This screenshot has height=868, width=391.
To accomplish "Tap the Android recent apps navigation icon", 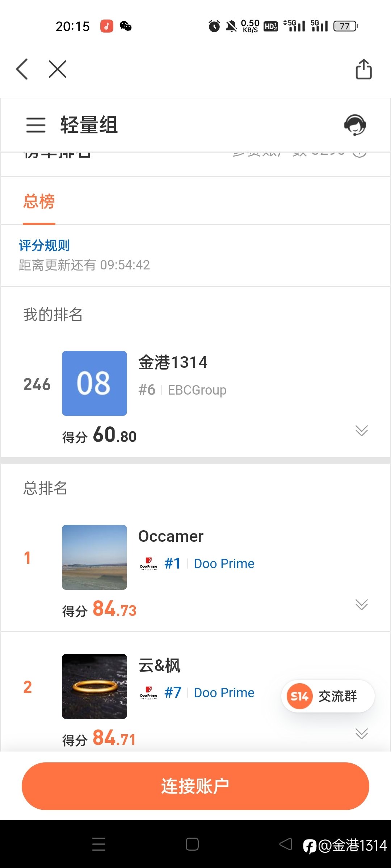I will (x=99, y=844).
